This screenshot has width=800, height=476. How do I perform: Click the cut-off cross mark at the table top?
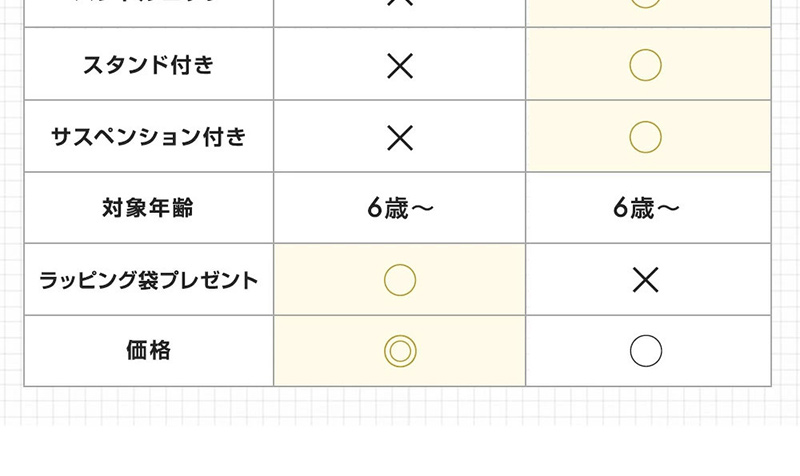tap(400, 6)
